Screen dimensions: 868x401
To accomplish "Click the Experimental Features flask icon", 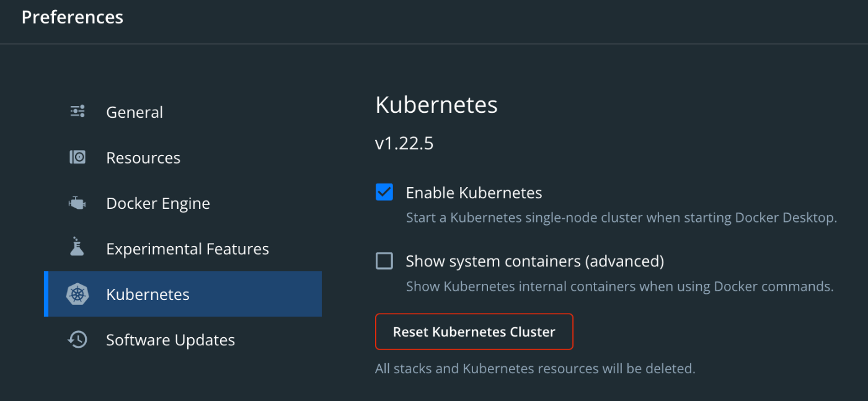I will (x=77, y=247).
